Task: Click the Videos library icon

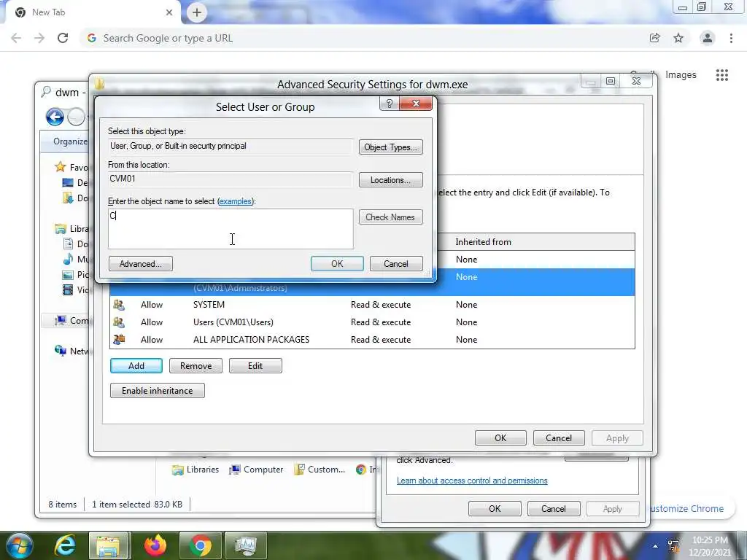Action: (x=68, y=289)
